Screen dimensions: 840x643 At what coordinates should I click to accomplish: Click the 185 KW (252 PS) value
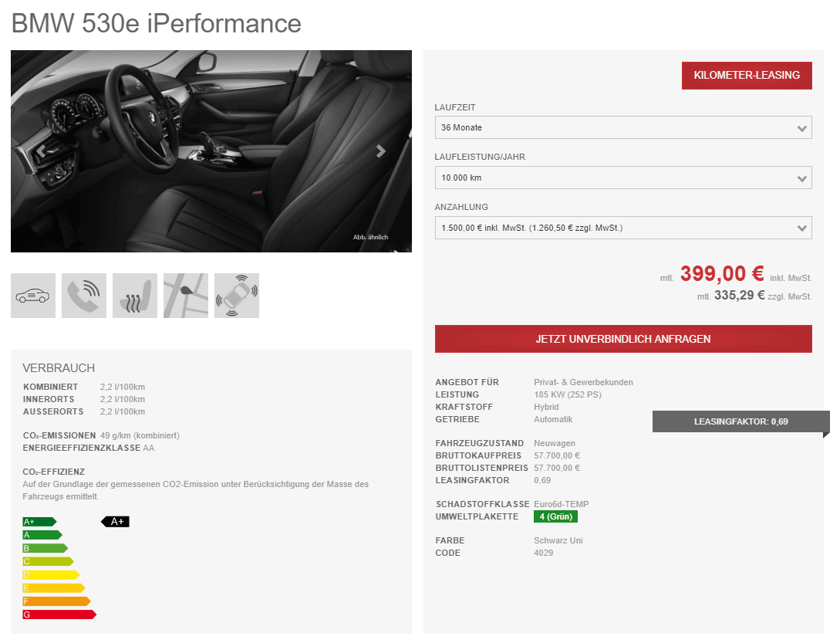point(568,394)
